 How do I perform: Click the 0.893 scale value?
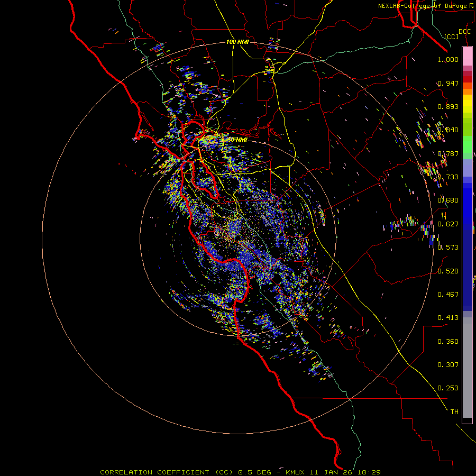click(x=448, y=106)
